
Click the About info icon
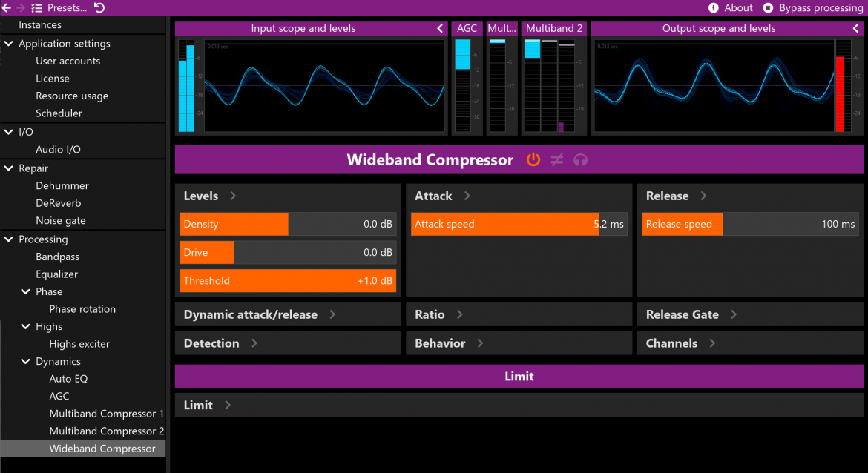[x=714, y=7]
